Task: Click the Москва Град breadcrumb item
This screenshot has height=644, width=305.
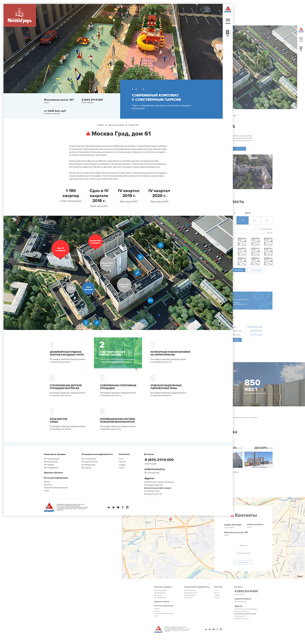Action: click(x=134, y=125)
